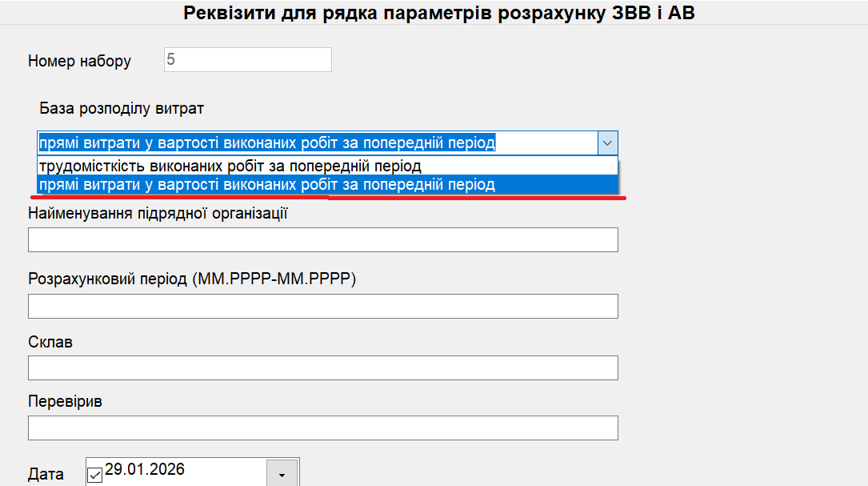Select option 'трудомісткість виконаних робіт за попередній період'

click(230, 166)
